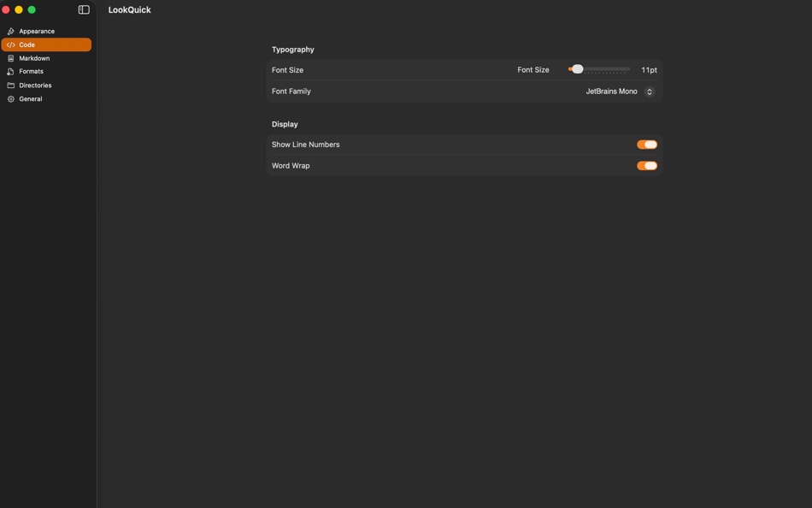Select Markdown in the sidebar
The width and height of the screenshot is (812, 508).
click(38, 57)
